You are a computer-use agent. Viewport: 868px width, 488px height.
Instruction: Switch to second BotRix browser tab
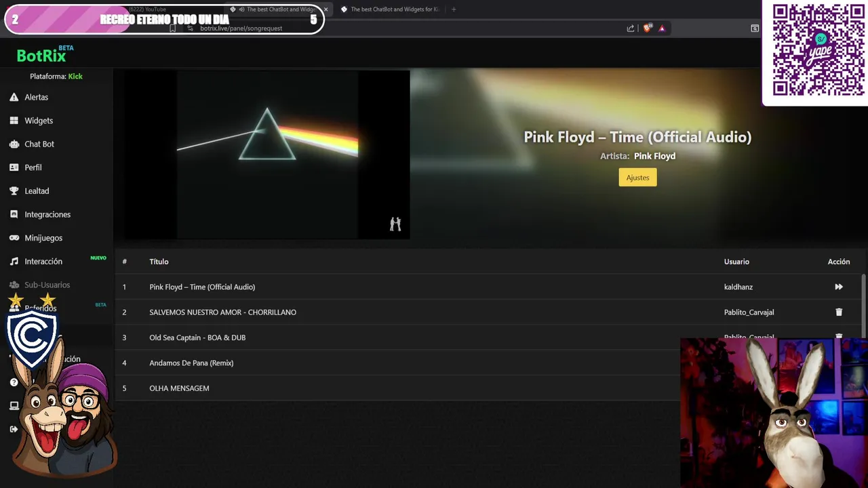pyautogui.click(x=390, y=9)
